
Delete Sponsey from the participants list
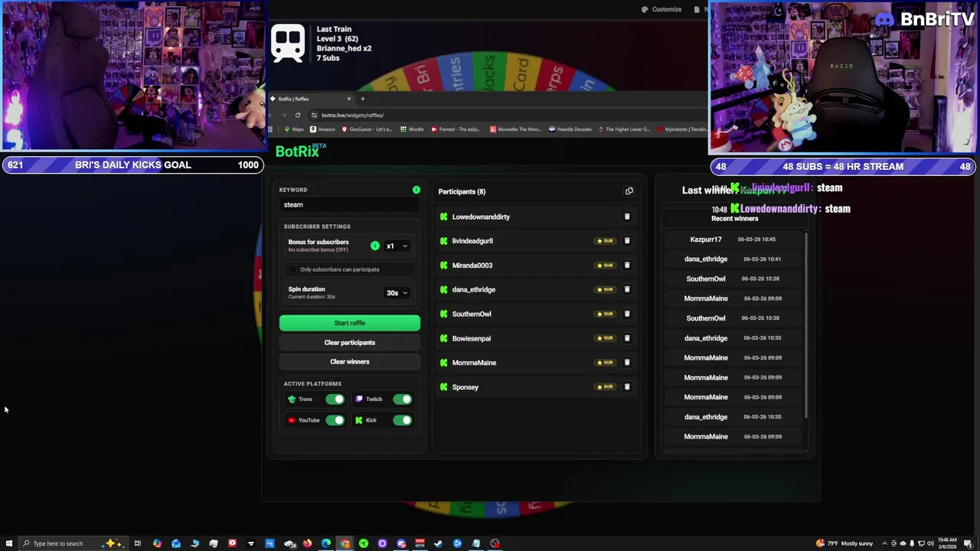click(627, 387)
